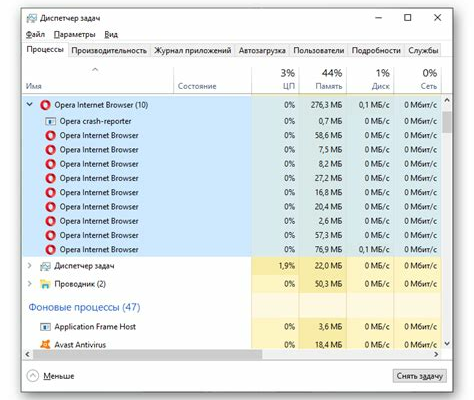The height and width of the screenshot is (400, 474).
Task: Expand the Диспетчер задач process entry
Action: point(30,266)
